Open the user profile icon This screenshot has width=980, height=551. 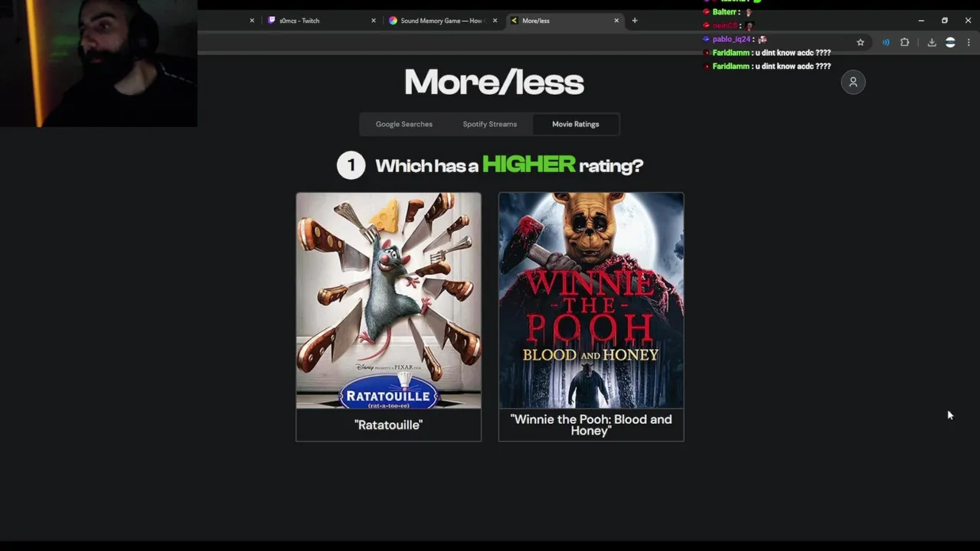[853, 82]
